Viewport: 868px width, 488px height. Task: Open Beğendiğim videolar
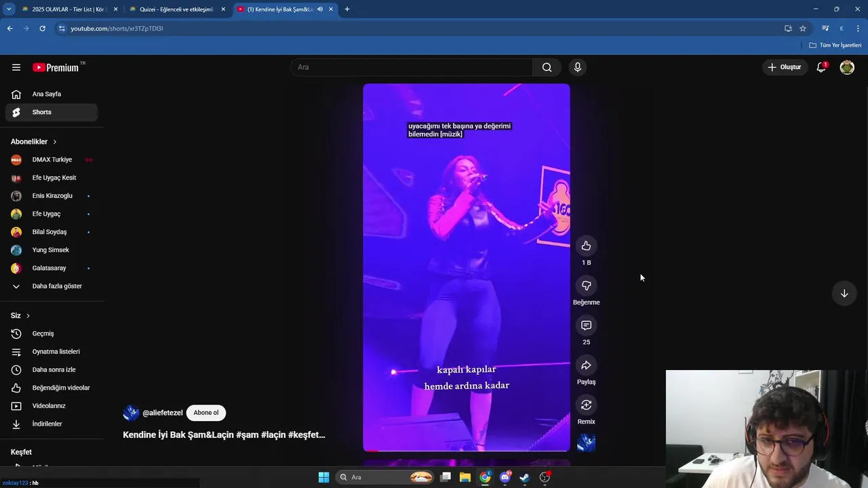click(52, 388)
